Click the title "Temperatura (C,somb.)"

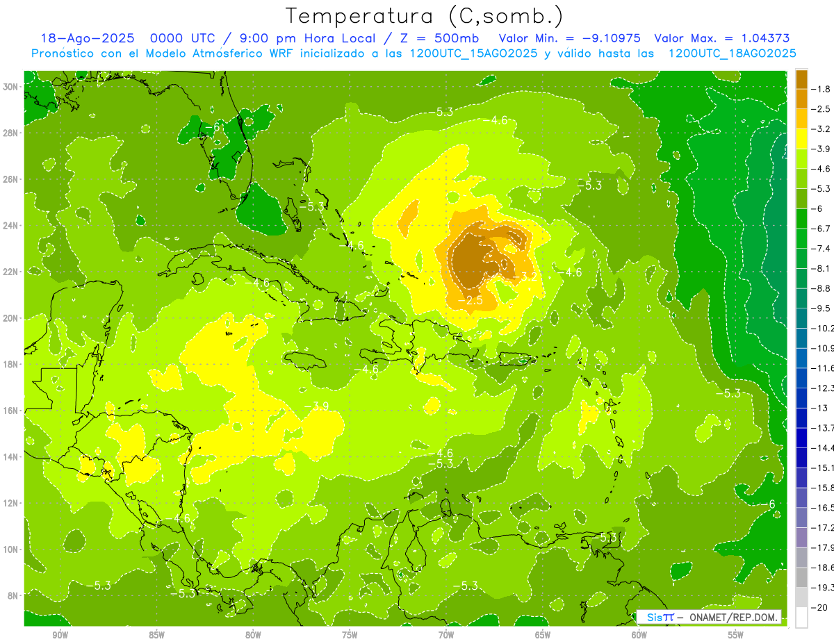click(424, 16)
